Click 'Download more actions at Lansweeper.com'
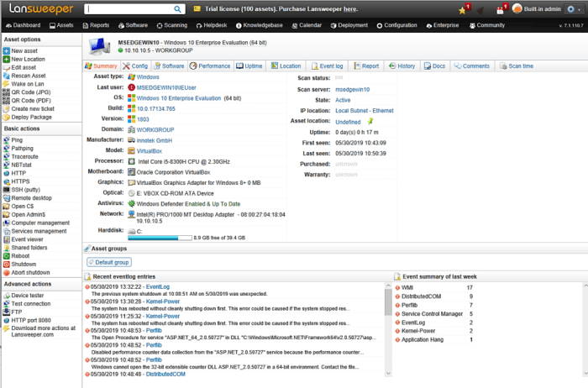The image size is (588, 388). [43, 331]
